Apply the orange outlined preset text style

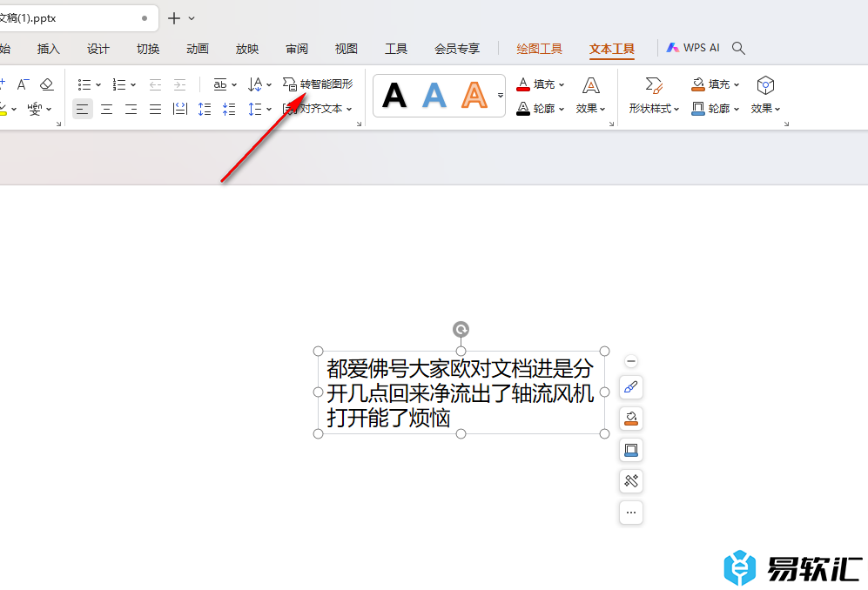pos(474,95)
